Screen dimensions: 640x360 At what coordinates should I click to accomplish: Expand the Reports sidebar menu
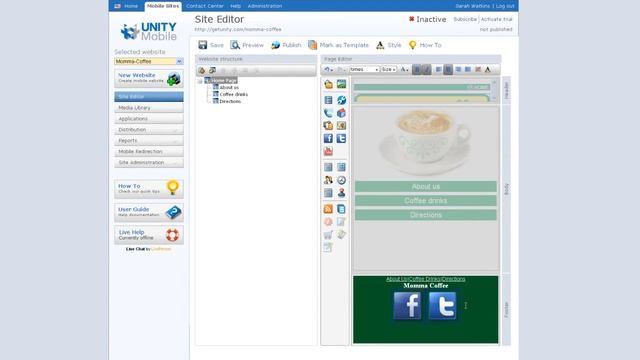149,140
